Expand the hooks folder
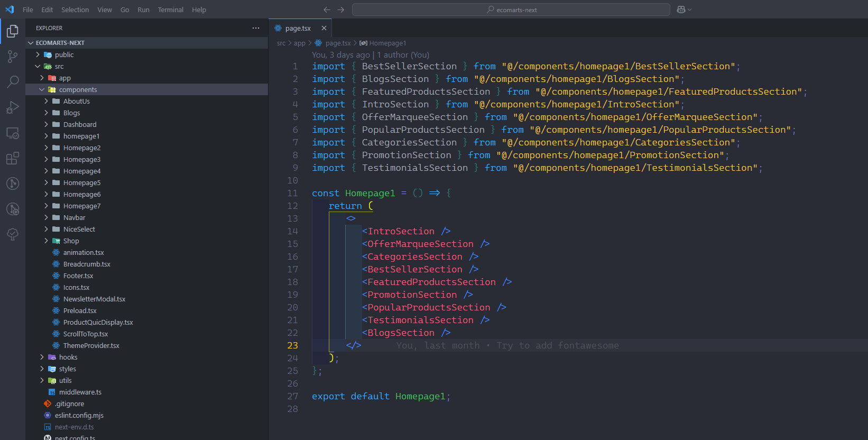 [68, 357]
